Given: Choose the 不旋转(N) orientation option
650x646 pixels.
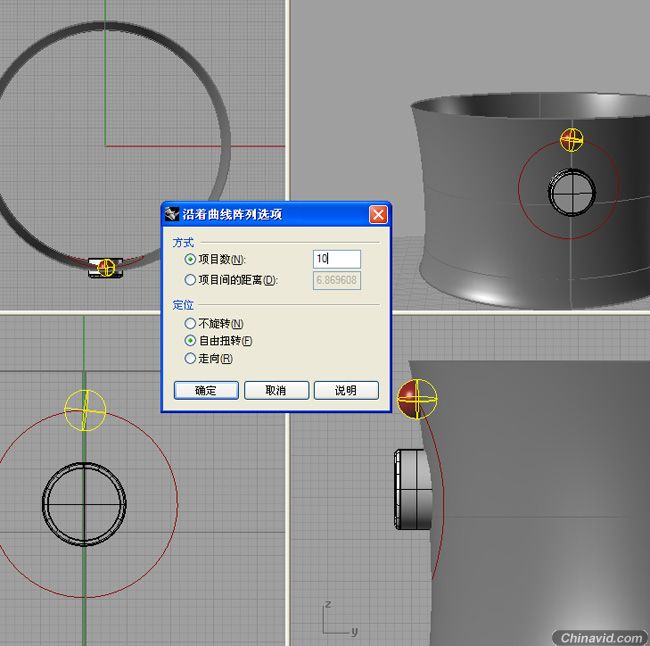Looking at the screenshot, I should pyautogui.click(x=190, y=323).
